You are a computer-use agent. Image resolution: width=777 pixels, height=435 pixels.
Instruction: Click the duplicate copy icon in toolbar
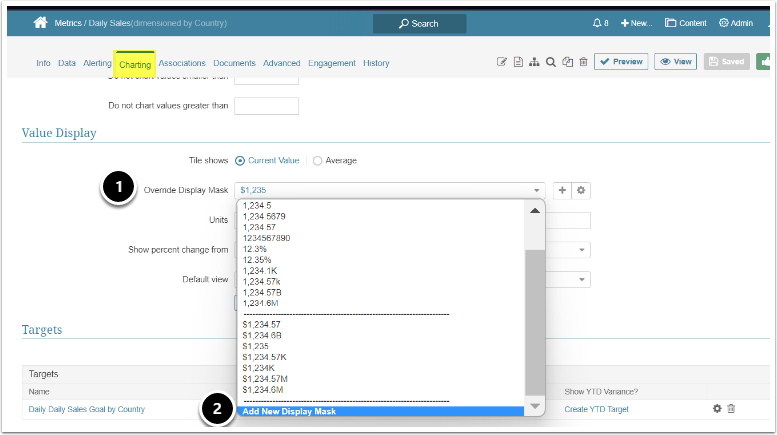[x=567, y=62]
